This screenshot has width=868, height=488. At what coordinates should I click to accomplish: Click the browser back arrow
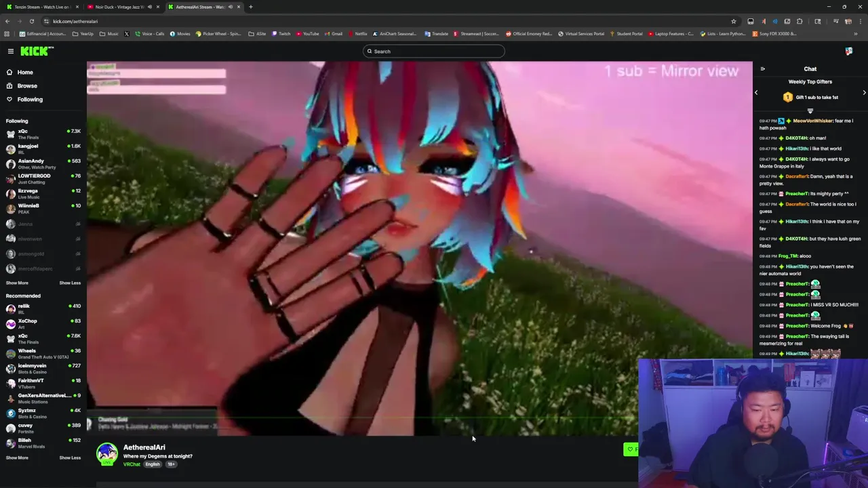[x=7, y=21]
